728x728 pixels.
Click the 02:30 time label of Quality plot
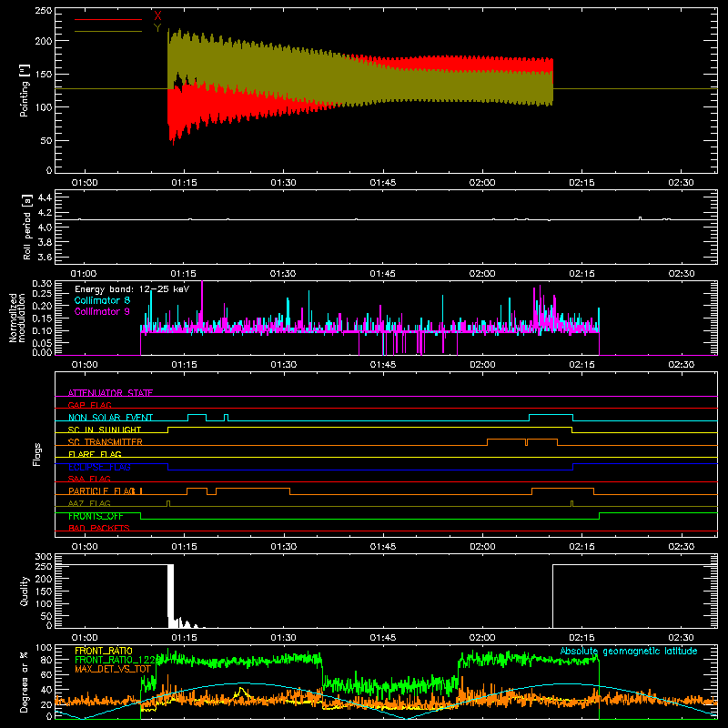tap(681, 638)
